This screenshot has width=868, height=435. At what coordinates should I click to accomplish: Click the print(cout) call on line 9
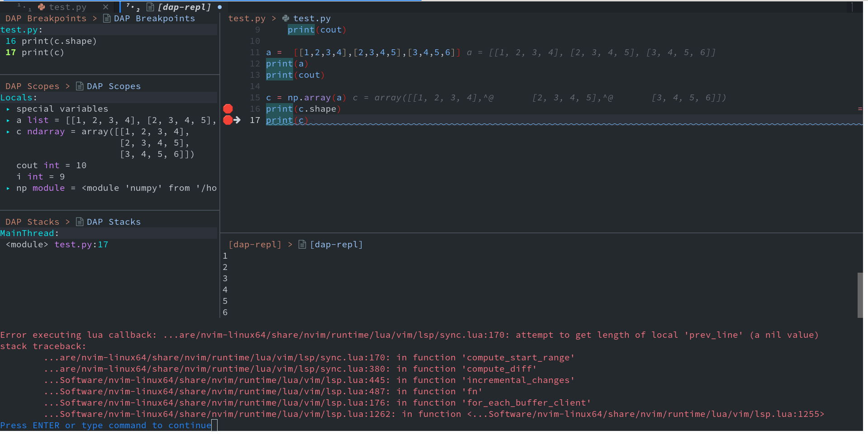click(x=317, y=29)
